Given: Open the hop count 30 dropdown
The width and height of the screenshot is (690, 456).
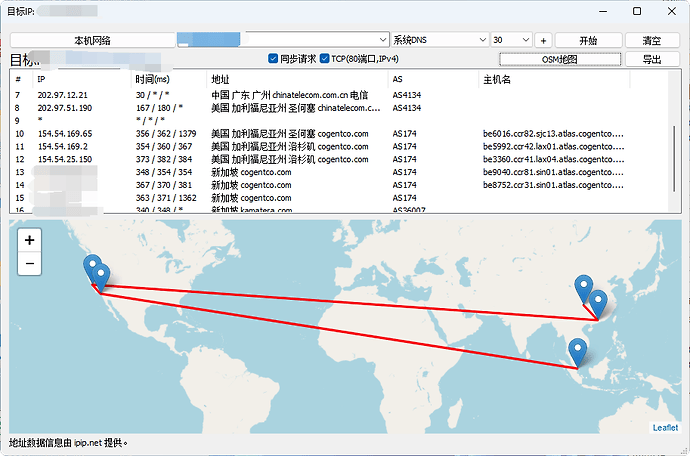Looking at the screenshot, I should point(511,40).
